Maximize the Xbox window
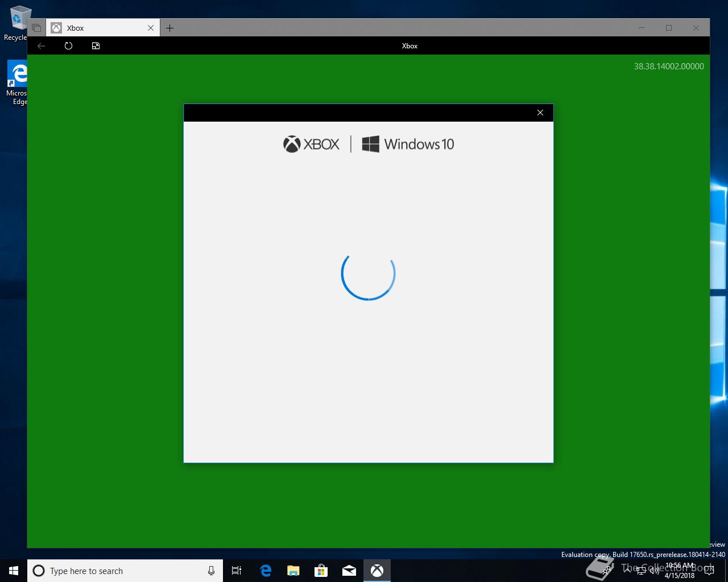 click(x=669, y=28)
